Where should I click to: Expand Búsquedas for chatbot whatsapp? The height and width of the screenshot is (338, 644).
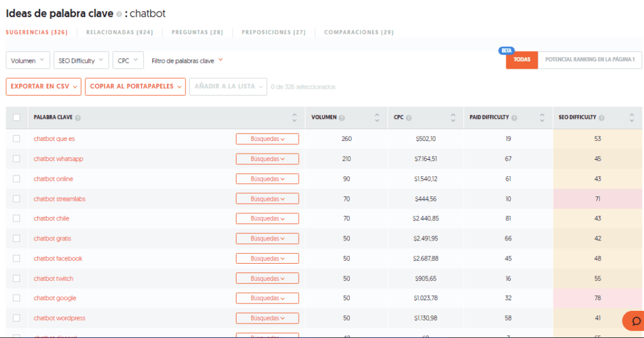pyautogui.click(x=267, y=159)
